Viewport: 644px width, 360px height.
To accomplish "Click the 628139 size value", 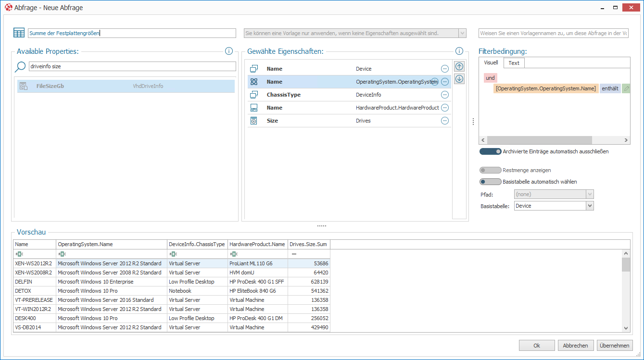I will [309, 282].
